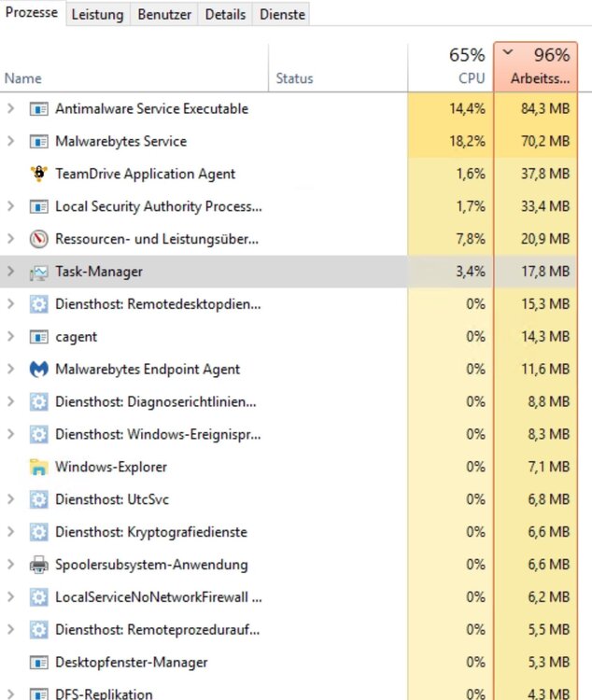Click the Status column header
Screen dimensions: 592x700
click(x=294, y=78)
